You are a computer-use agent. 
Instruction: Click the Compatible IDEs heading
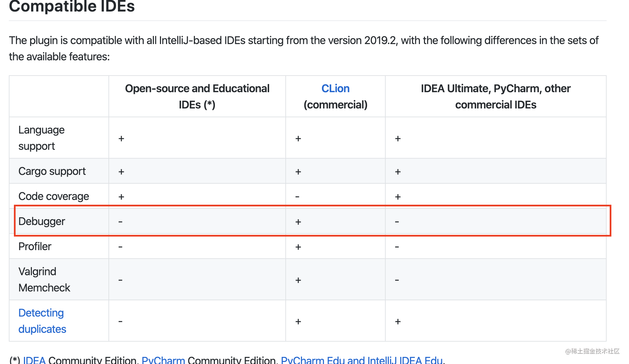(72, 6)
